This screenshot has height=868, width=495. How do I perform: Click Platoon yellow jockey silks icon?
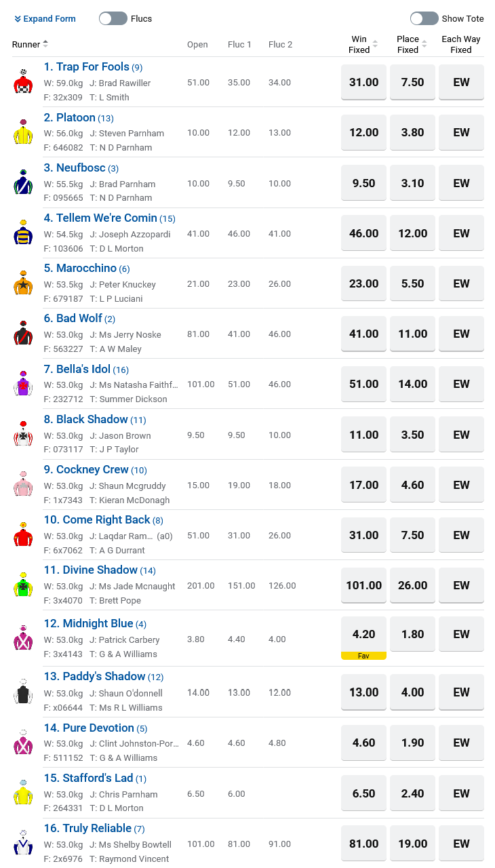tap(23, 132)
